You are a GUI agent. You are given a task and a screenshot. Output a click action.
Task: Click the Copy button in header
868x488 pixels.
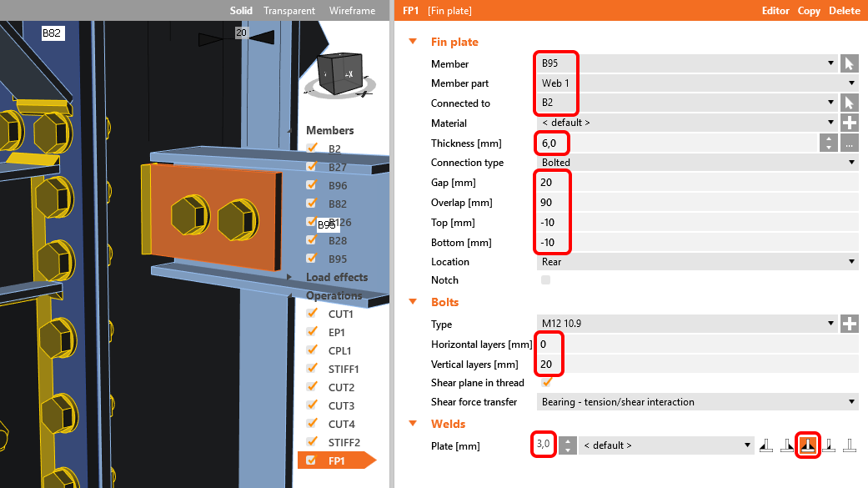(808, 11)
